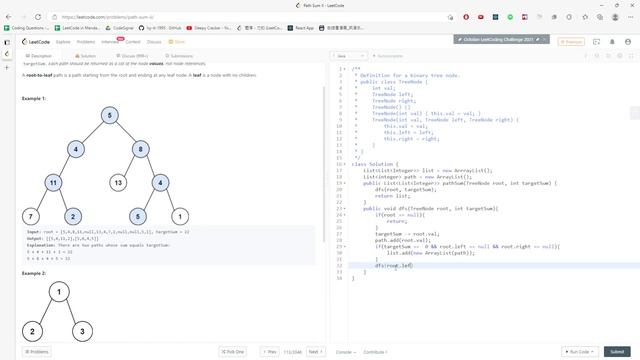Click the Example 1 tree diagram image
This screenshot has width=640, height=360.
pos(105,165)
